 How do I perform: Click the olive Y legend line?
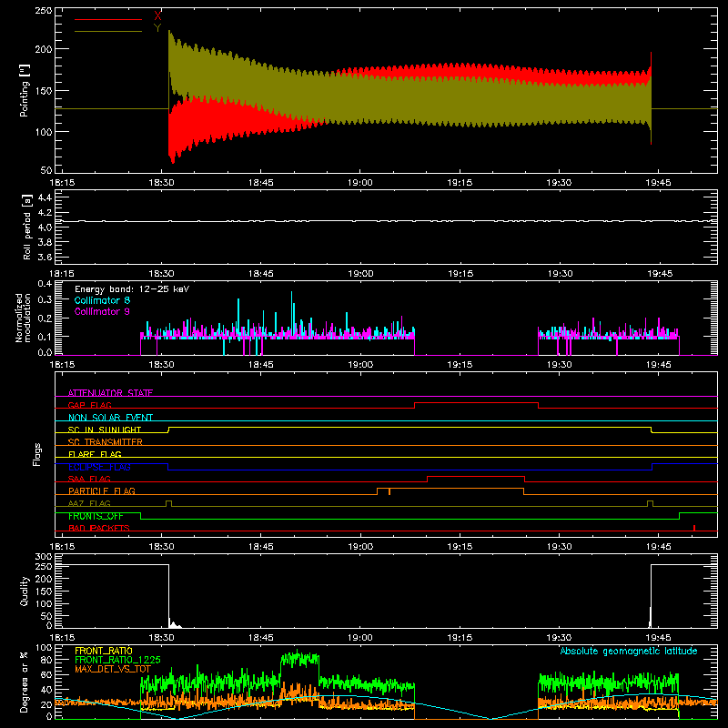coord(108,32)
